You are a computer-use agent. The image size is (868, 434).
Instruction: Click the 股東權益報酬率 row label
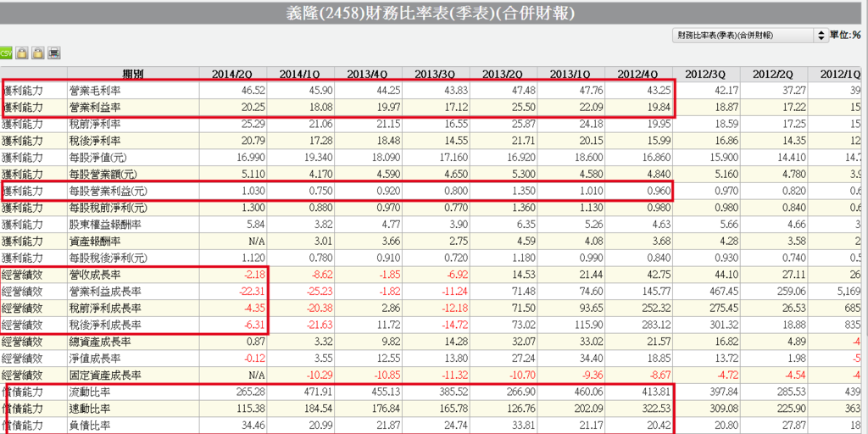pyautogui.click(x=100, y=225)
